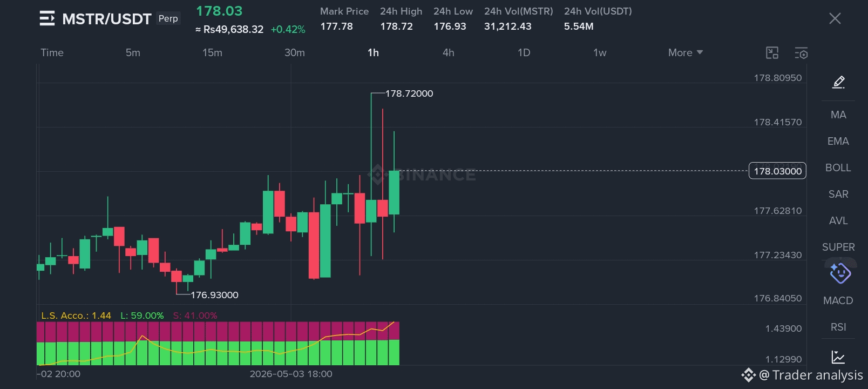Image resolution: width=868 pixels, height=389 pixels.
Task: Click the L: 59.00% long ratio
Action: pyautogui.click(x=142, y=316)
